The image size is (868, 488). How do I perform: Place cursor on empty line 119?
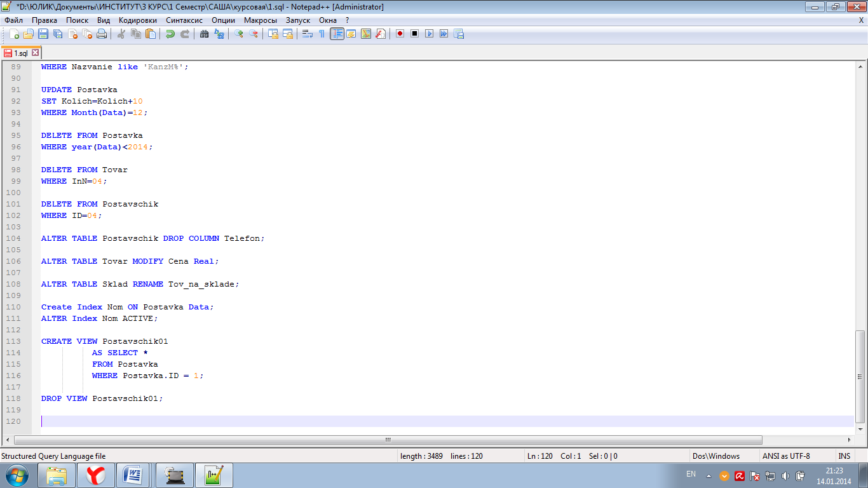pos(254,410)
